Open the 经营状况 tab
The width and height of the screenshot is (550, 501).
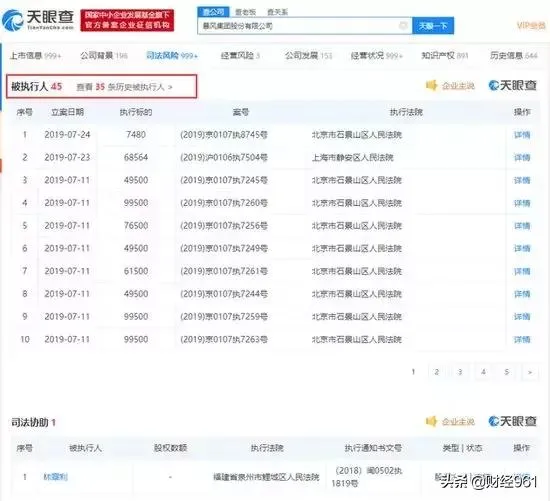377,55
